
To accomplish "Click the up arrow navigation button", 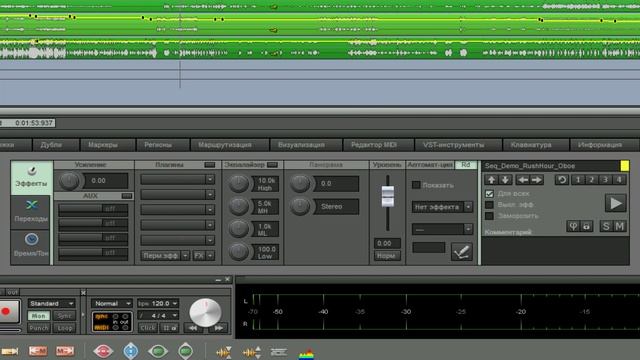I will coord(491,180).
